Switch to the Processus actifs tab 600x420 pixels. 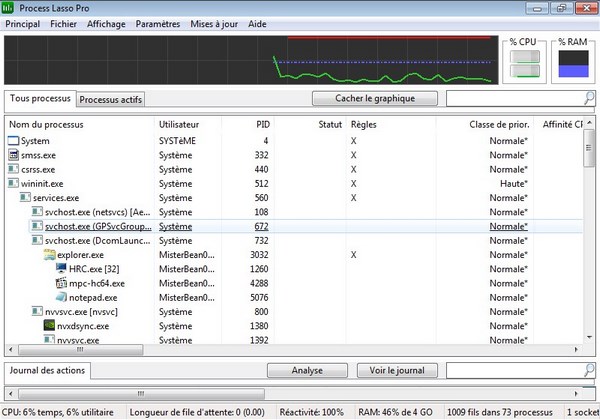111,99
